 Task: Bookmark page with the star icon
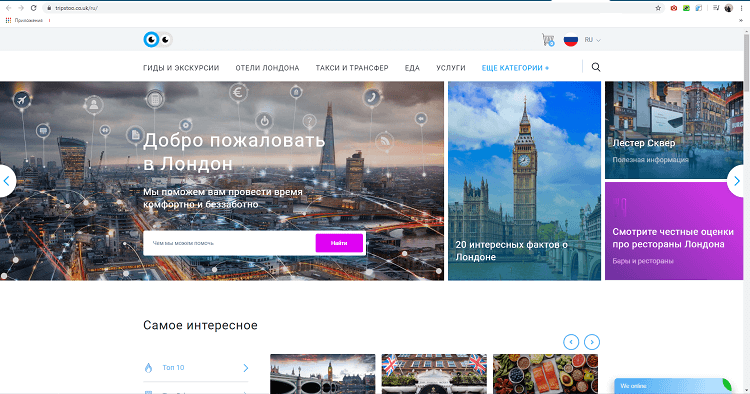(x=658, y=8)
